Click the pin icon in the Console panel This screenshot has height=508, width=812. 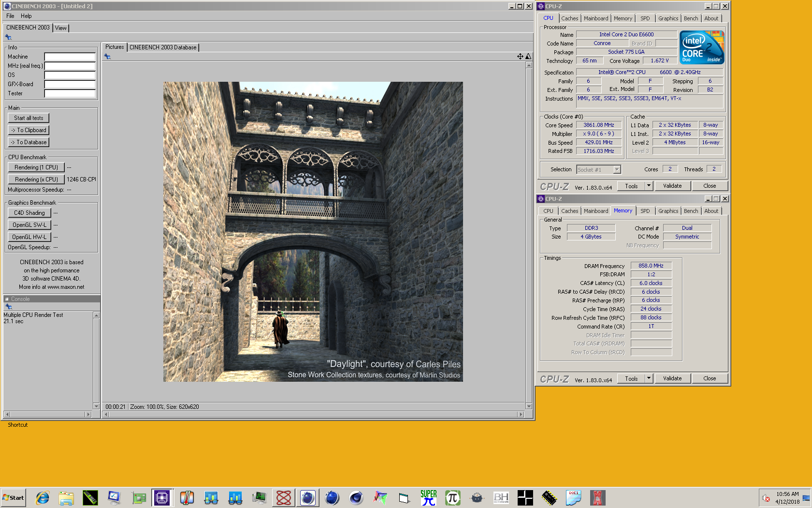pos(8,307)
